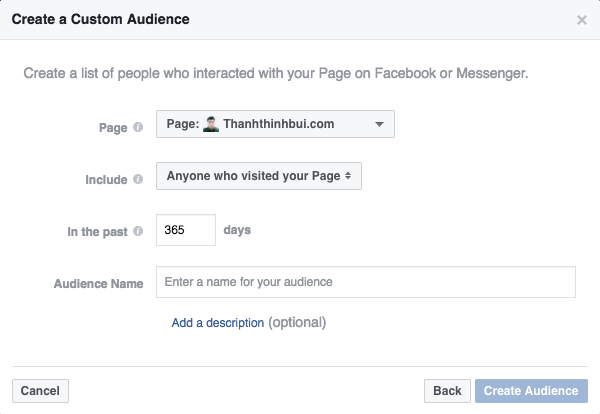600x414 pixels.
Task: Open the Anyone who visited your Page selector
Action: pos(259,176)
